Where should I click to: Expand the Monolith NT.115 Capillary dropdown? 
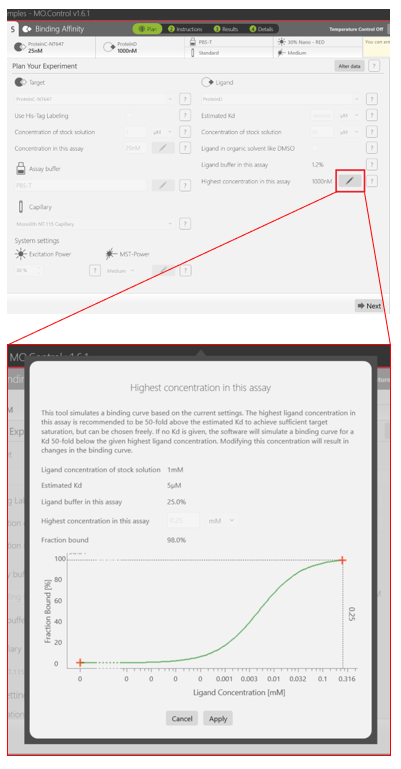[x=94, y=224]
